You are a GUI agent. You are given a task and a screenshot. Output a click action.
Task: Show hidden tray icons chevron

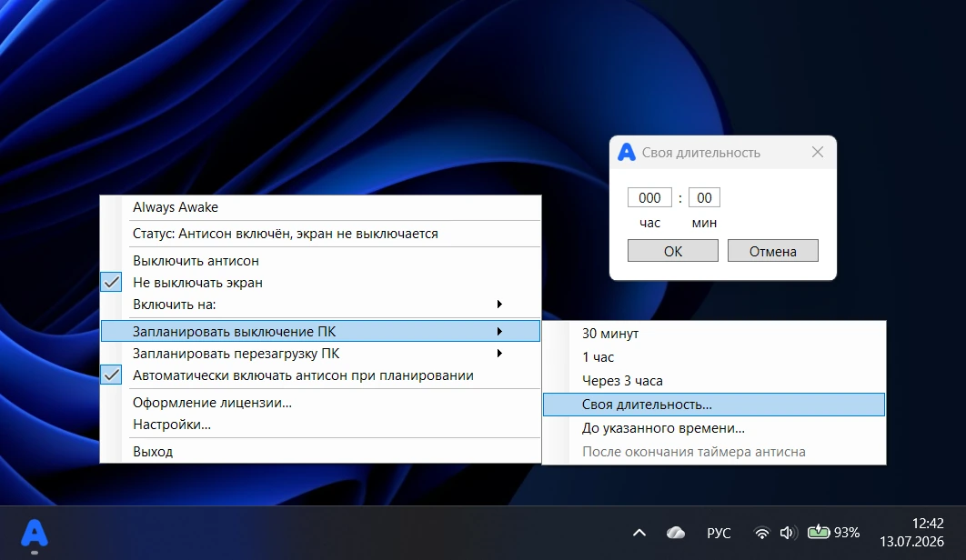click(639, 533)
